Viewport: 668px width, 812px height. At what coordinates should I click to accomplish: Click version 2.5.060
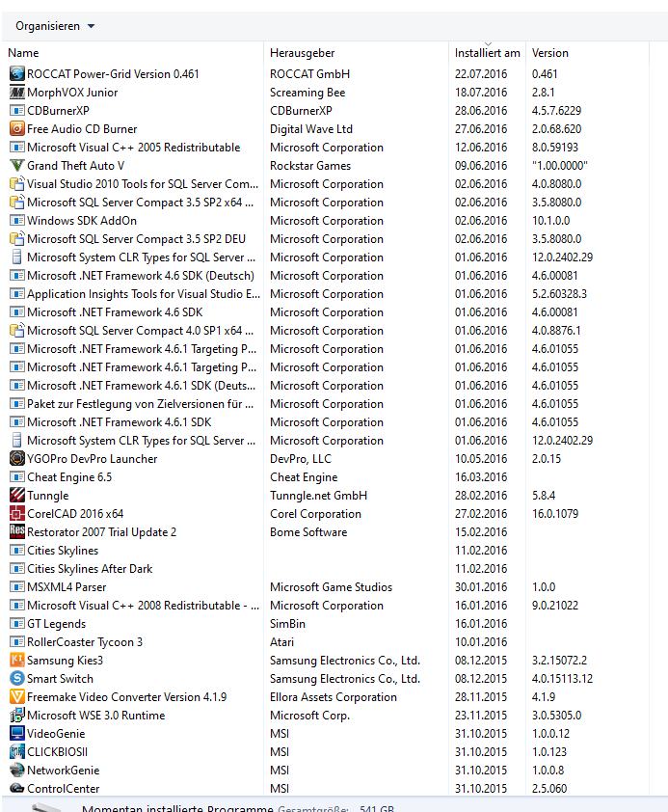coord(549,788)
